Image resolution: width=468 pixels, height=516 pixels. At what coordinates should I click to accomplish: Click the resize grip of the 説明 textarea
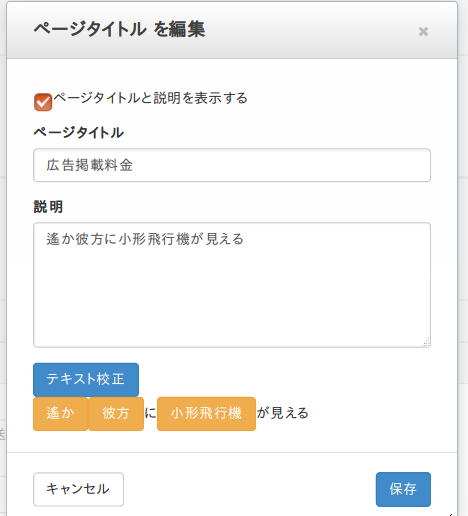426,343
